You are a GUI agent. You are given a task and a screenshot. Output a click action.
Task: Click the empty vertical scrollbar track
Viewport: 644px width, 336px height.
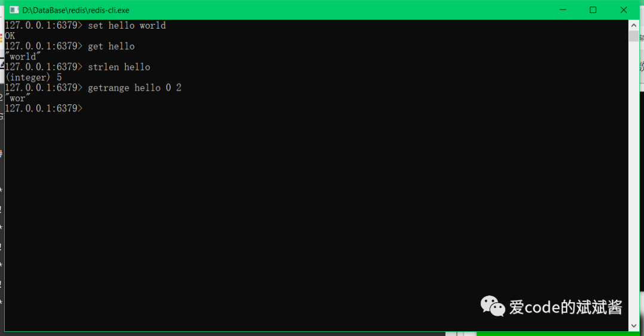(634, 181)
